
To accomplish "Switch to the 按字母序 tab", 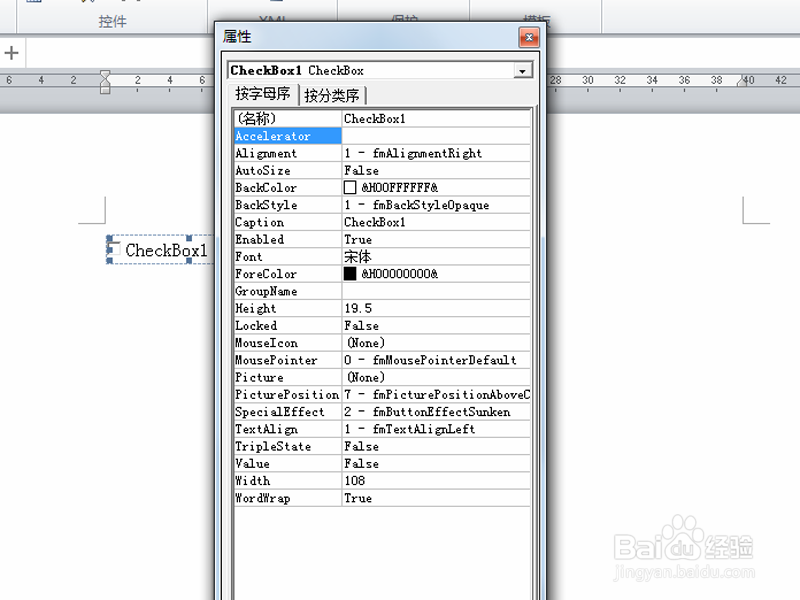I will pos(262,94).
